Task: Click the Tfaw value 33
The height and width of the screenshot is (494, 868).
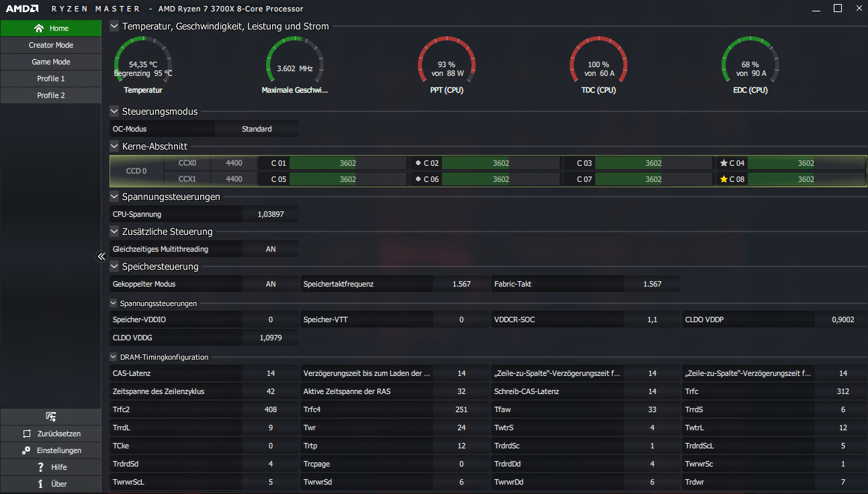Action: (x=652, y=409)
